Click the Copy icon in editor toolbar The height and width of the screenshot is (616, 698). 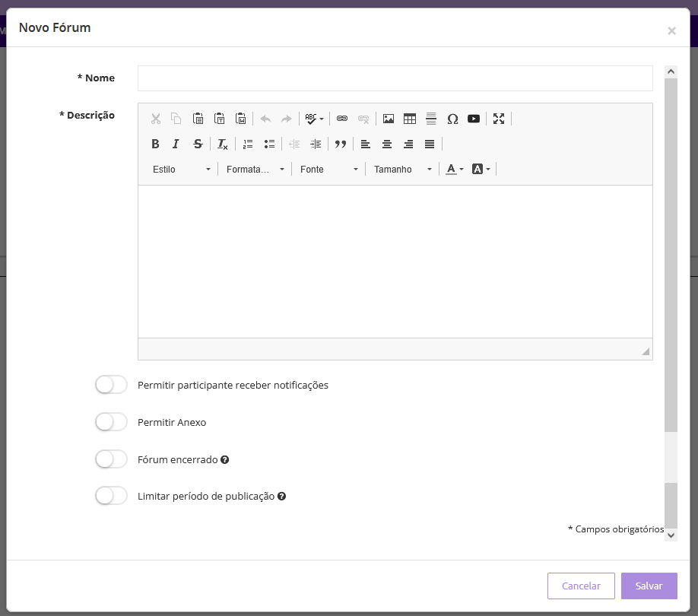click(x=176, y=119)
